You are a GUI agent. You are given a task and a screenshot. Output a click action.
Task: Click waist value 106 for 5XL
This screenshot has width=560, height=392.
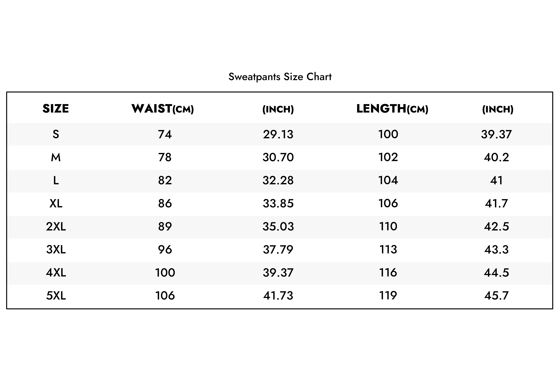coord(165,296)
